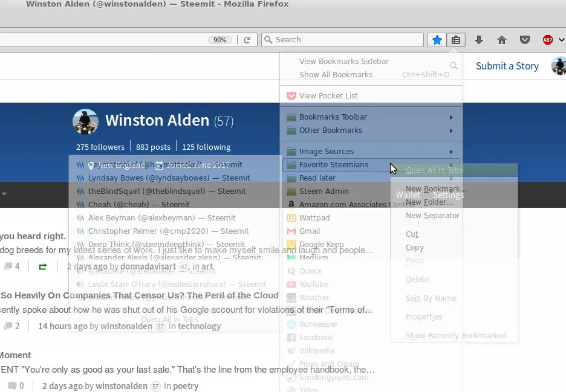
Task: Open the bookmarks menu list button
Action: 456,40
